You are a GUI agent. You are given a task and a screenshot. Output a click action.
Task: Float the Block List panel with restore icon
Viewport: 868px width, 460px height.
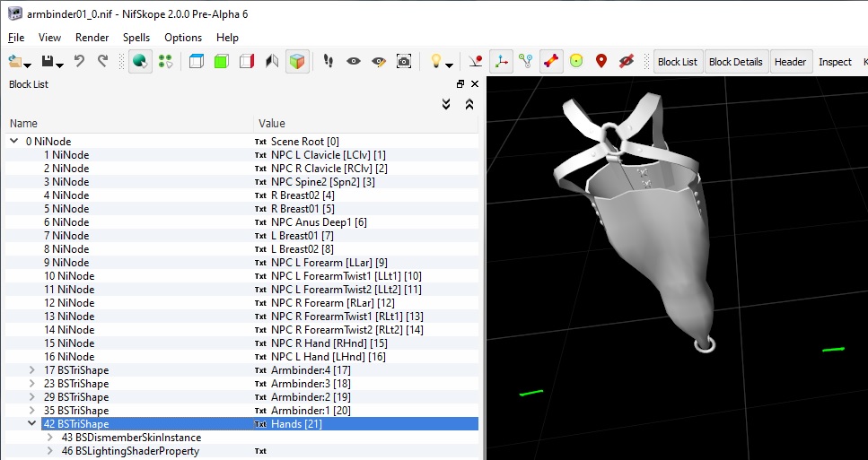pyautogui.click(x=460, y=84)
